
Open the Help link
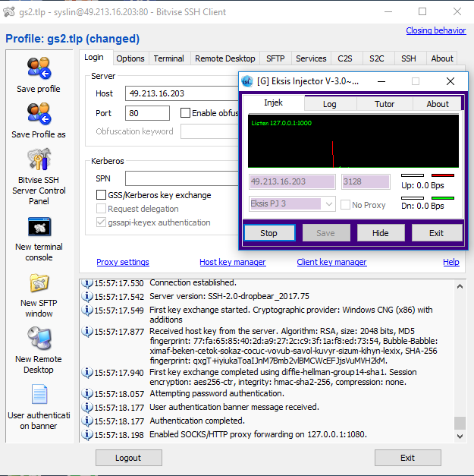tap(451, 262)
